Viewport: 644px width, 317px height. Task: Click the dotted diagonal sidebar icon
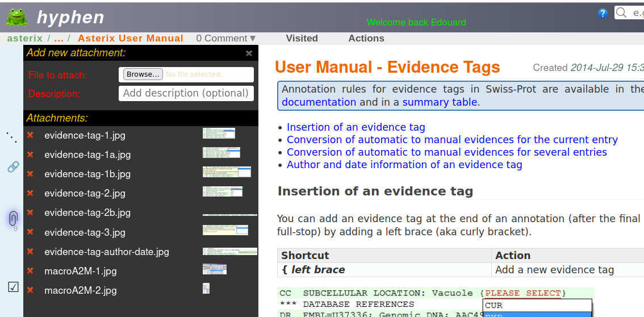point(12,137)
